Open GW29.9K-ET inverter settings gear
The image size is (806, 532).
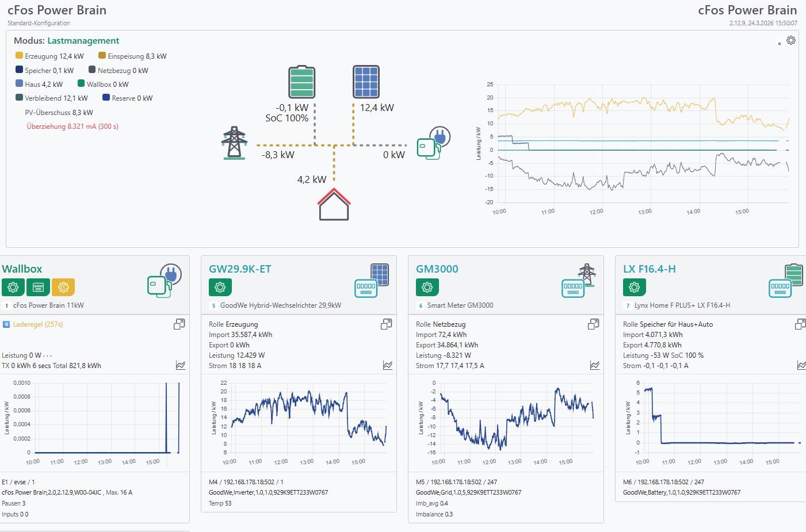tap(220, 286)
